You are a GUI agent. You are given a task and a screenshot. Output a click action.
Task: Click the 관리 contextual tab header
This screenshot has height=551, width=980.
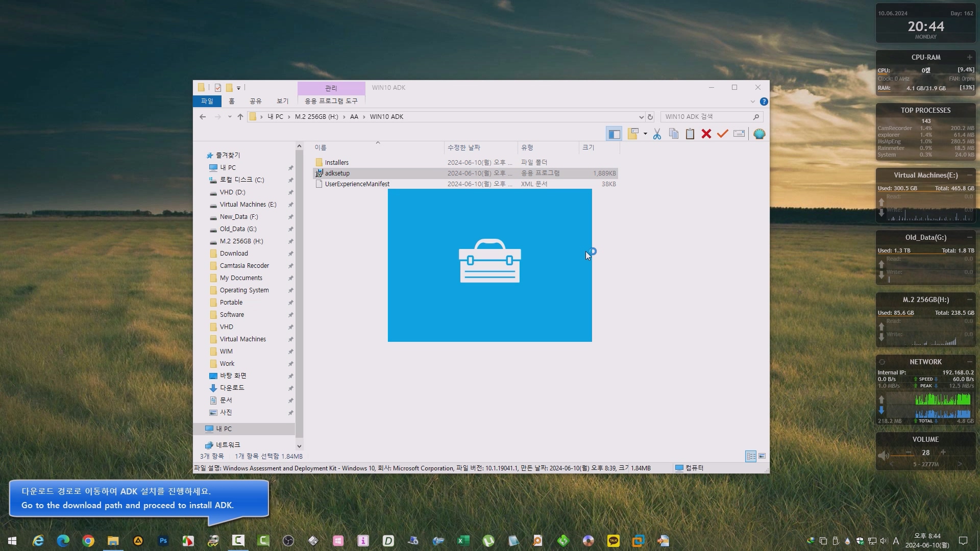331,88
